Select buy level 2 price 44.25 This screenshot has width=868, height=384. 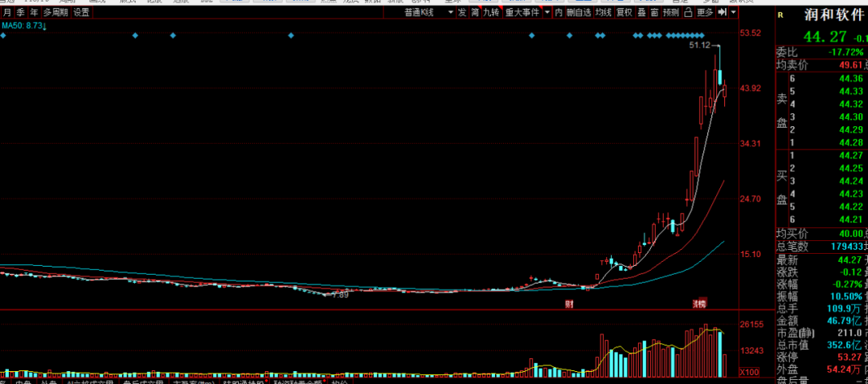[851, 168]
